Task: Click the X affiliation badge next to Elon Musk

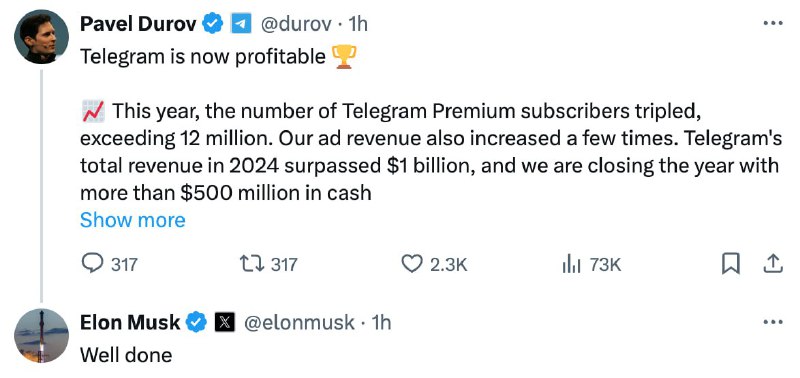Action: tap(225, 322)
